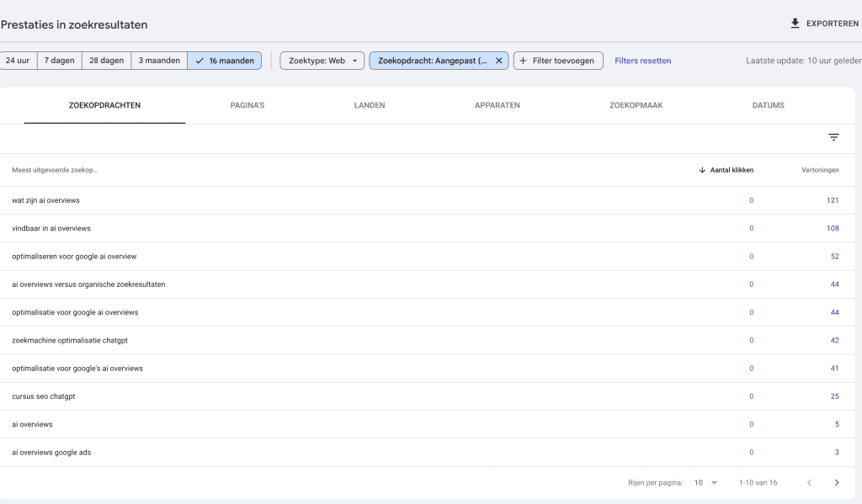Go to next page of results

tap(837, 483)
